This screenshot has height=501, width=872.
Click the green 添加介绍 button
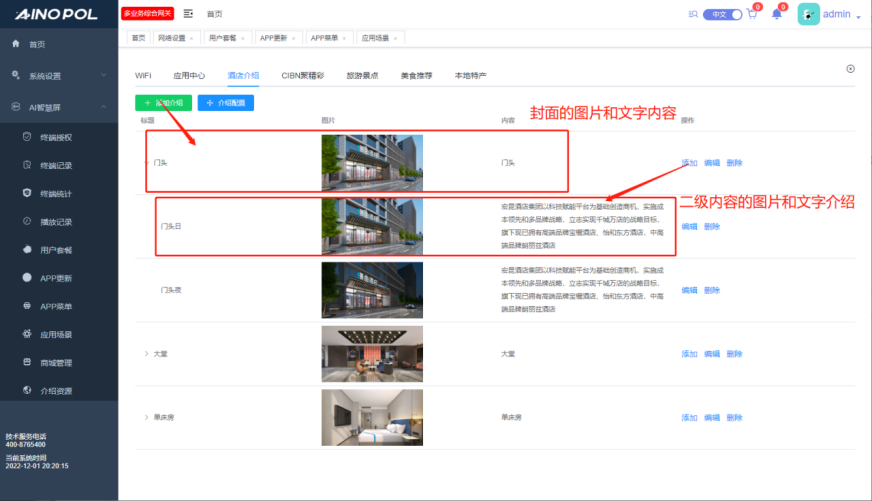coord(162,102)
